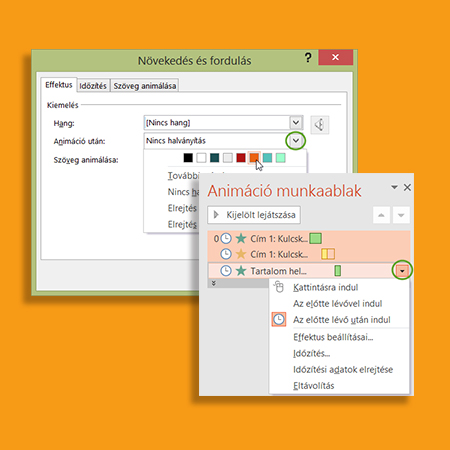Viewport: 450px width, 450px height.
Task: Click the move animation down arrow
Action: click(401, 215)
